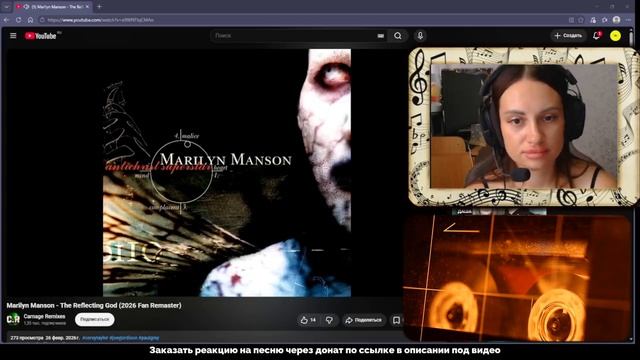Select the Marilyn Manson YouTube tab
Image resolution: width=640 pixels, height=360 pixels.
pyautogui.click(x=52, y=7)
